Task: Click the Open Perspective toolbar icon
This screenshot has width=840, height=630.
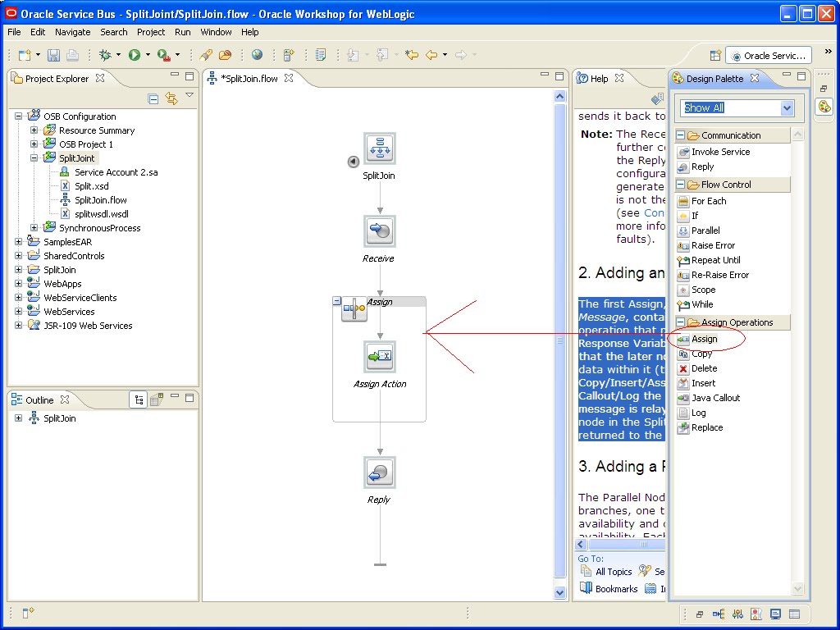Action: tap(715, 55)
